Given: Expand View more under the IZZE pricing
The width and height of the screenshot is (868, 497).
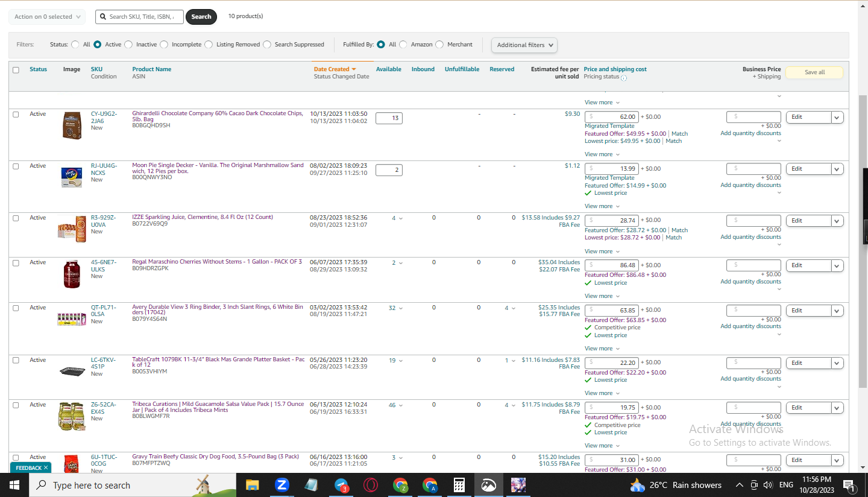Looking at the screenshot, I should coord(602,252).
